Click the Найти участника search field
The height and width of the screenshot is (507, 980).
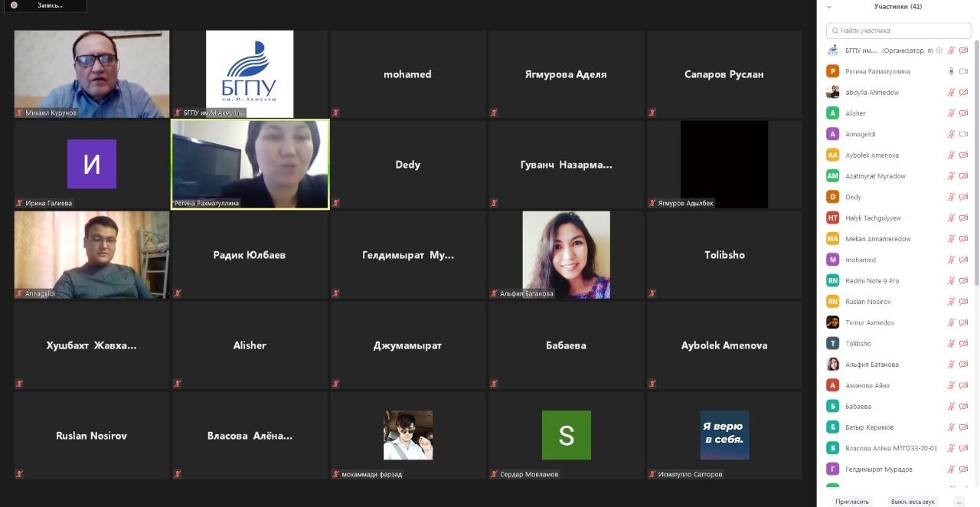pos(898,31)
